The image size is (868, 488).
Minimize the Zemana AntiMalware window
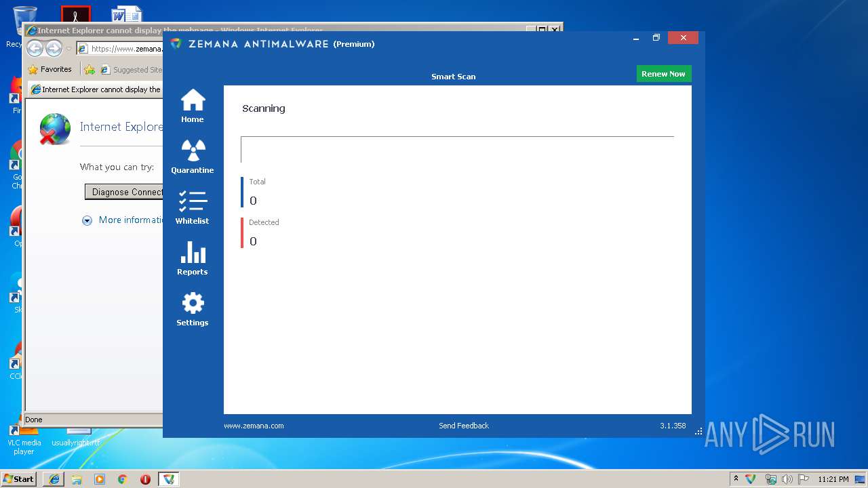(x=636, y=39)
